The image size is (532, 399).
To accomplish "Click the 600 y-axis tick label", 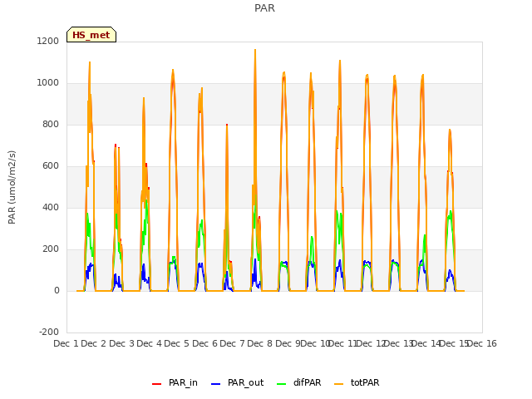I will coord(51,166).
